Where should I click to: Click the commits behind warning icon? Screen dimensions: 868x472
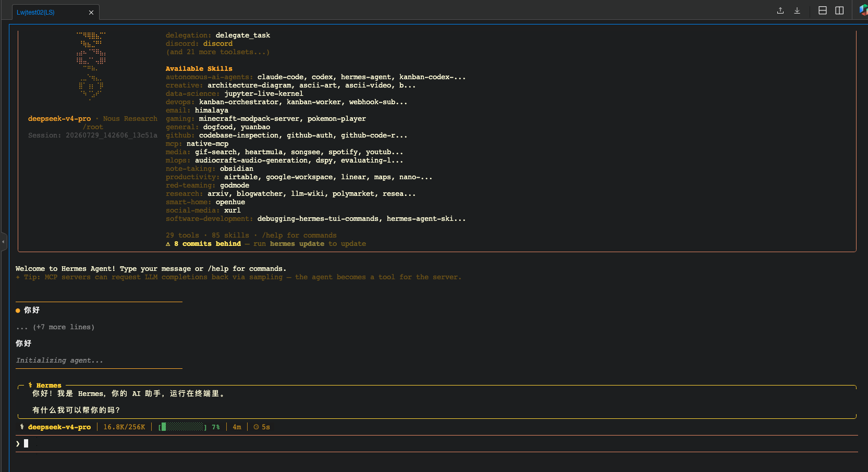tap(168, 244)
